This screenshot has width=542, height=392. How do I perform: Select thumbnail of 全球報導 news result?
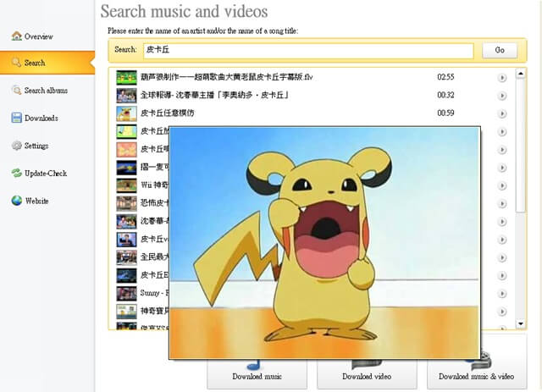[126, 96]
